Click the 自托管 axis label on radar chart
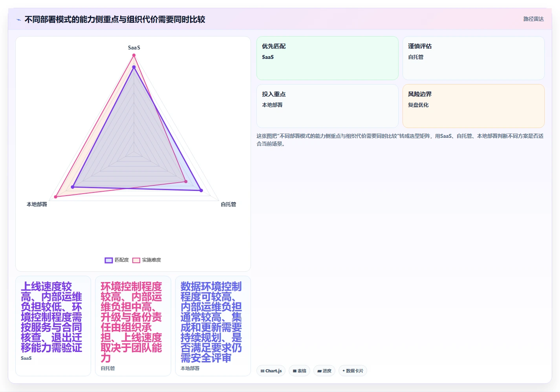The width and height of the screenshot is (560, 392). [229, 204]
